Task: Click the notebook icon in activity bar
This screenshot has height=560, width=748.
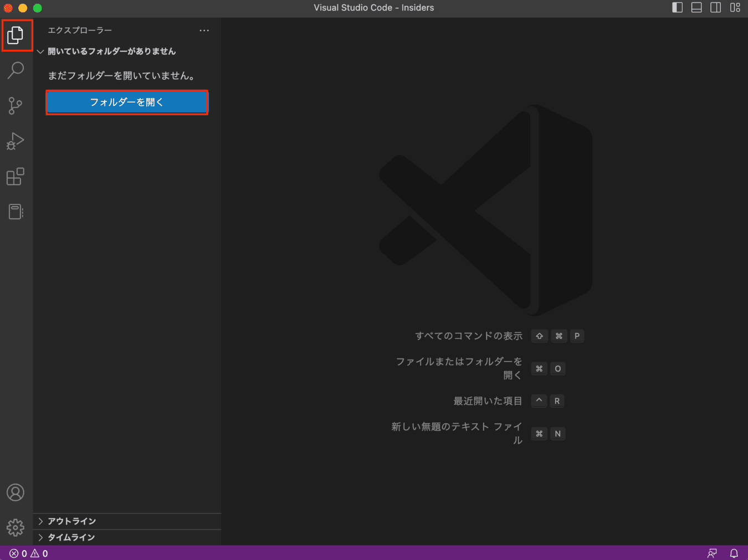Action: coord(16,212)
